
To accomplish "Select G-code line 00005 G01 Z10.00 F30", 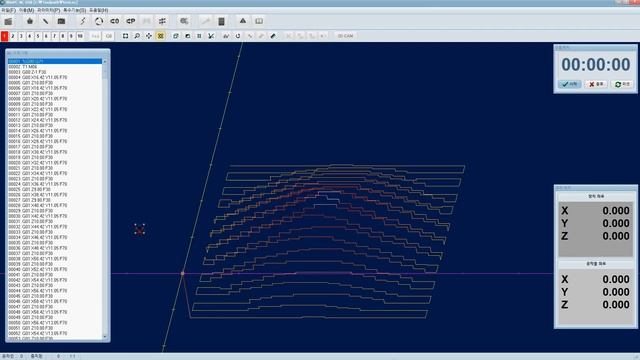I will click(x=55, y=82).
